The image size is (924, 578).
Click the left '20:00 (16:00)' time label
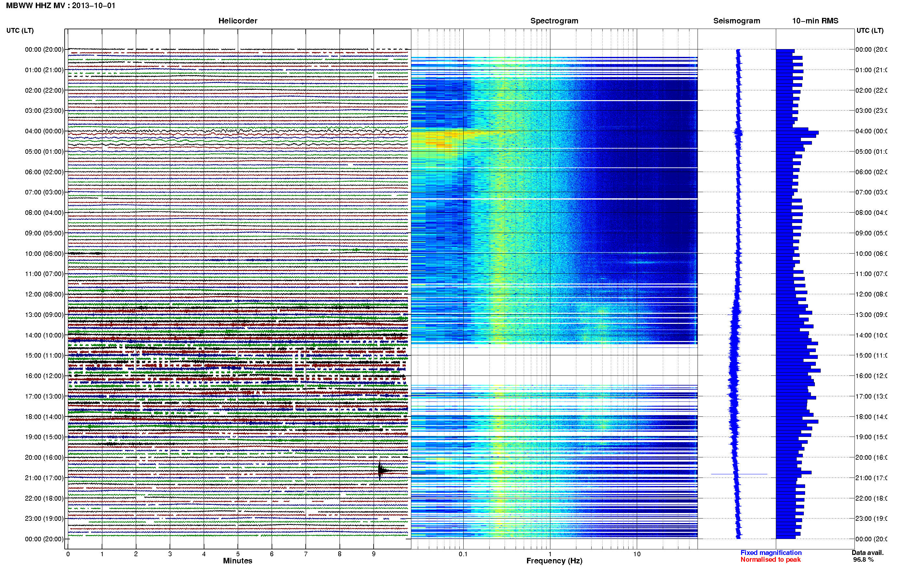coord(44,457)
